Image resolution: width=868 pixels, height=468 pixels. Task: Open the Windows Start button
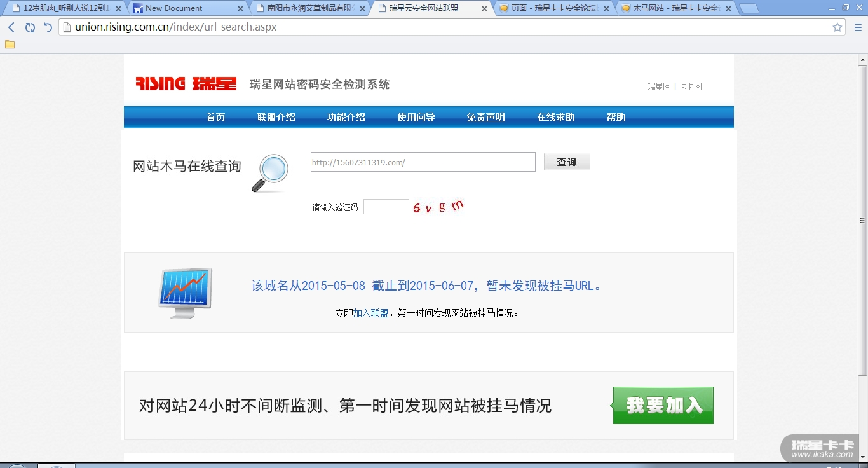coord(17,466)
